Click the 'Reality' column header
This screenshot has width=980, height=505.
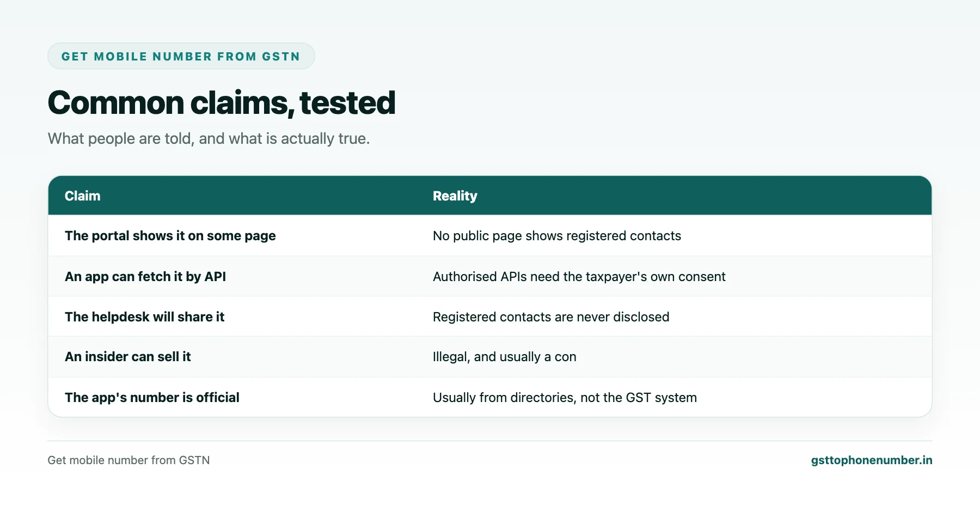coord(455,196)
